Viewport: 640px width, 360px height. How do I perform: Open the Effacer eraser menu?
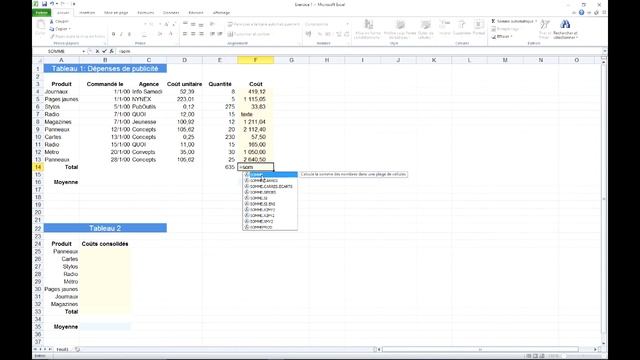(502, 37)
